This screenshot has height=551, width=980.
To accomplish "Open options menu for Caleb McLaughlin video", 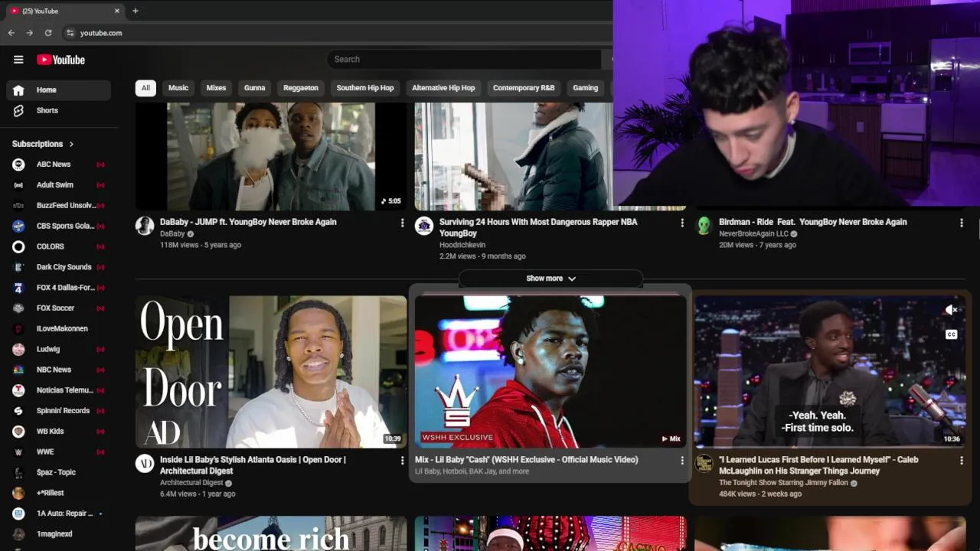I will tap(962, 461).
